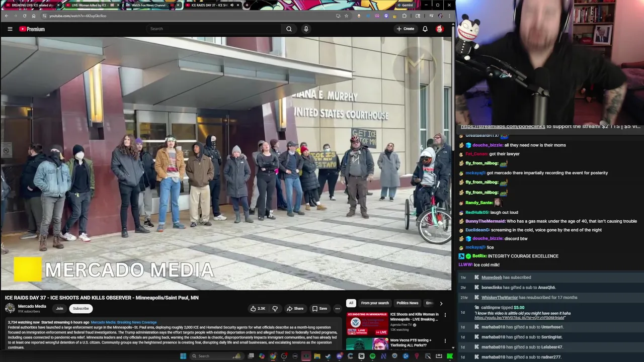Open File Explorer from the taskbar
Image resolution: width=644 pixels, height=362 pixels.
point(317,356)
